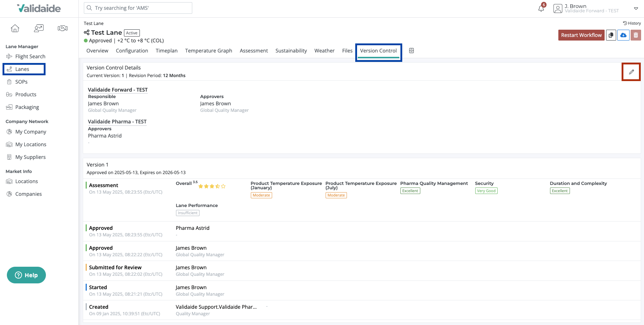Click the Help button
The image size is (644, 325).
coord(26,275)
